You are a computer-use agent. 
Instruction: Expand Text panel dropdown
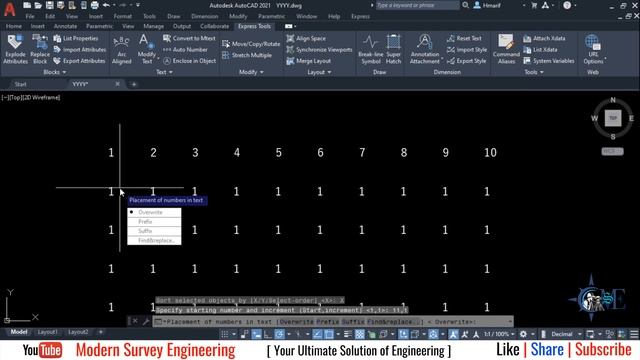(164, 72)
